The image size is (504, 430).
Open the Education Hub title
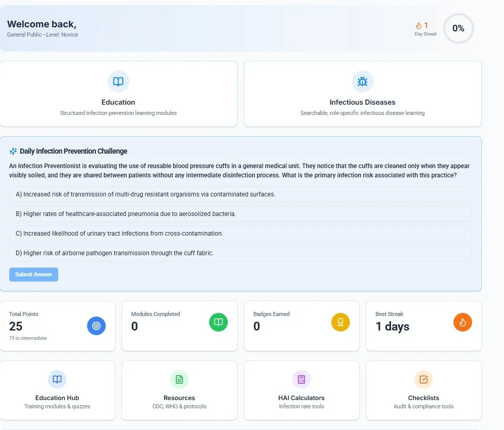(x=57, y=398)
